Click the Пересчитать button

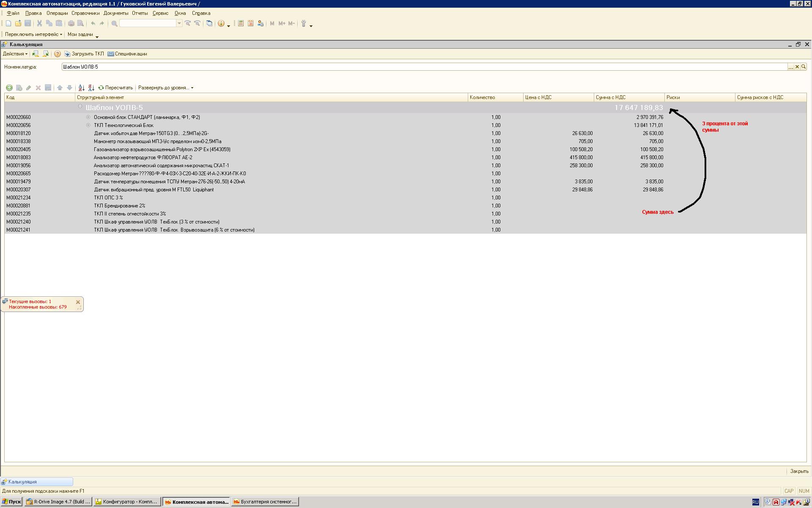coord(115,88)
